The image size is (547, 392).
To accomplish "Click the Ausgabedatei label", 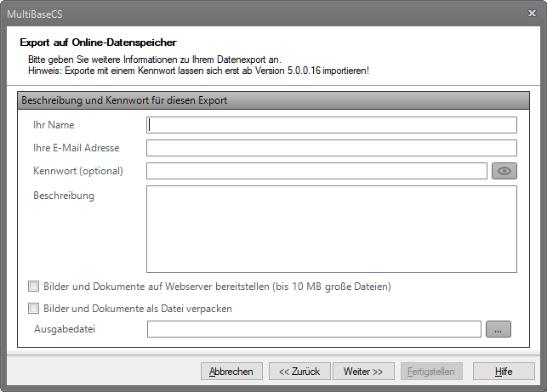I will [x=64, y=329].
